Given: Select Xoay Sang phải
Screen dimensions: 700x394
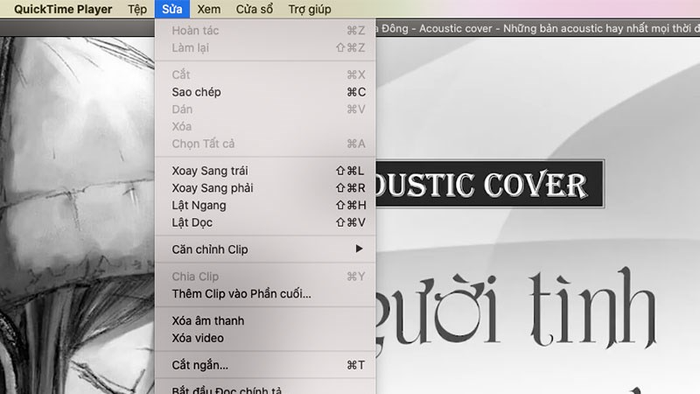Looking at the screenshot, I should click(265, 188).
